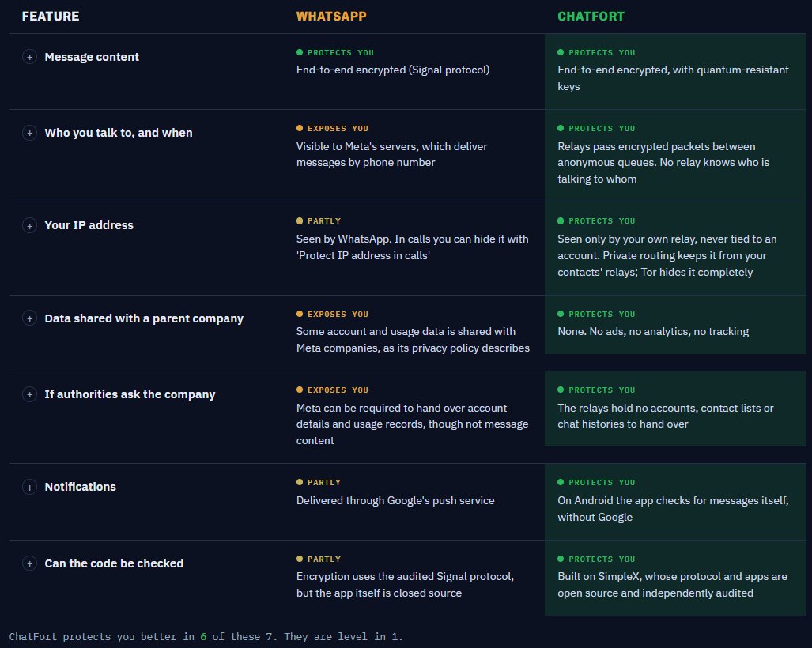Click the 'Your IP address' feature label
The image size is (812, 648).
(x=89, y=225)
